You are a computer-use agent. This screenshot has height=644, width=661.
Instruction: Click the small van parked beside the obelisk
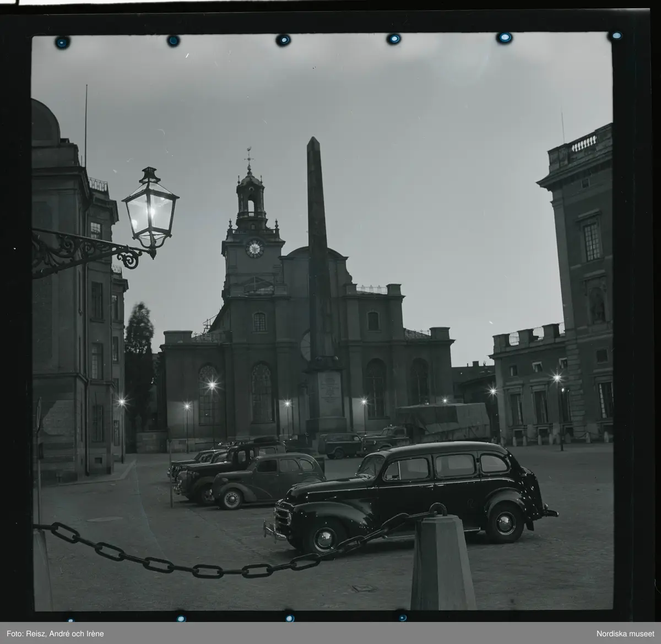point(338,445)
